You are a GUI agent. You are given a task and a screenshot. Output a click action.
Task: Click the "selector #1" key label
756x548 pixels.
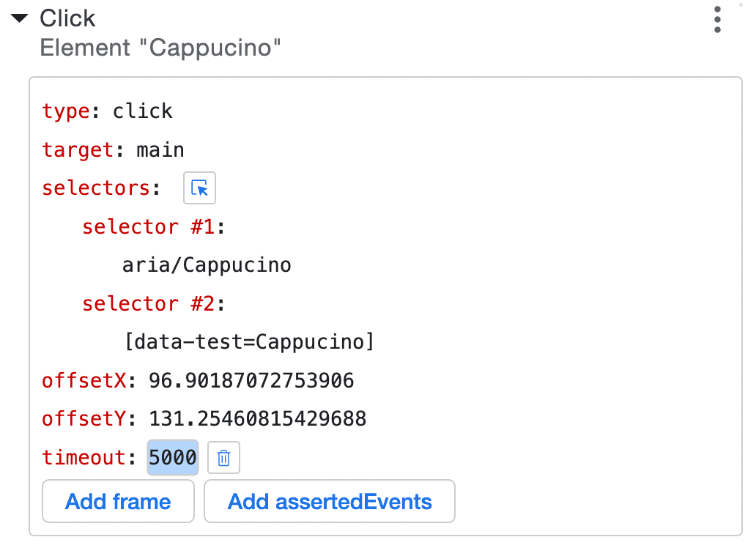[x=149, y=226]
